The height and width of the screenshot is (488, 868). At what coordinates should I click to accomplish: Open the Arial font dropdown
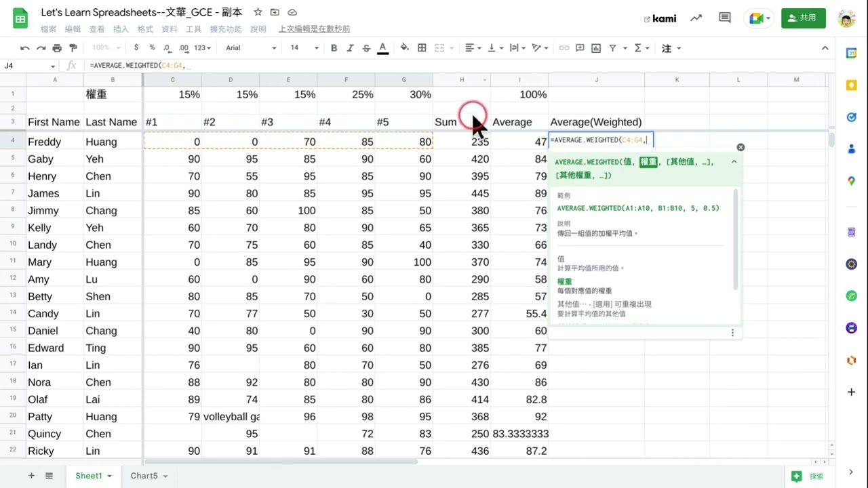click(x=251, y=48)
